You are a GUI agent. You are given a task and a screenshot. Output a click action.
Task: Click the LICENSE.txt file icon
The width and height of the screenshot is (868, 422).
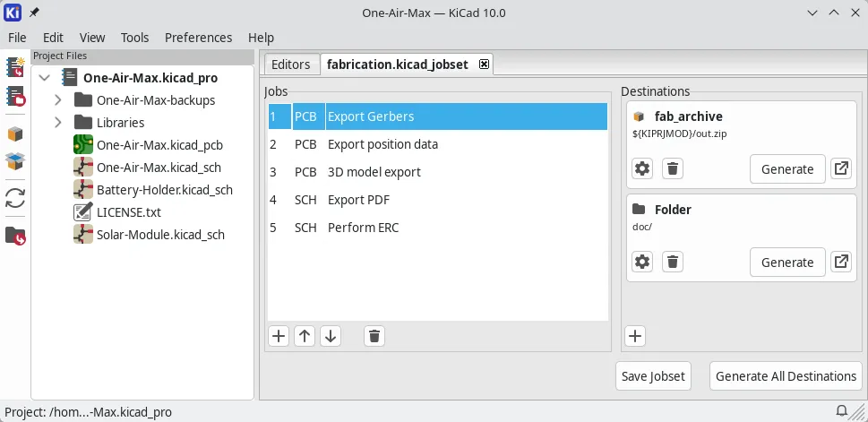click(x=83, y=212)
